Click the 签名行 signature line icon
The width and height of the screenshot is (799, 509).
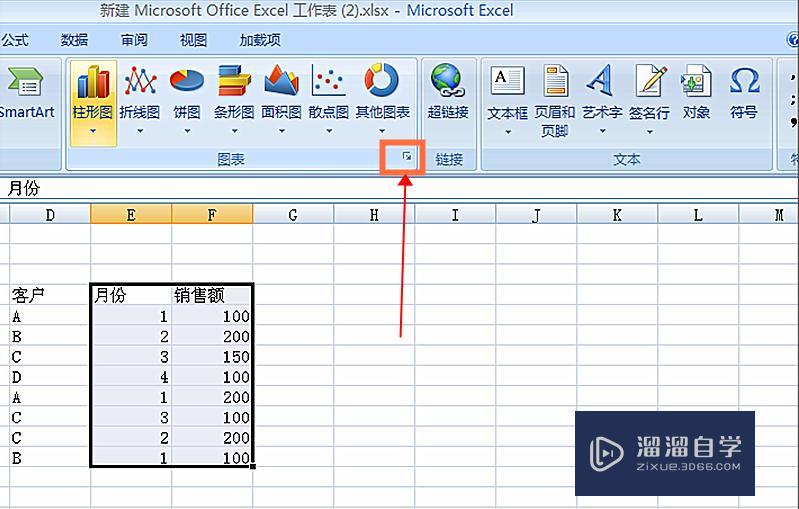pos(649,81)
